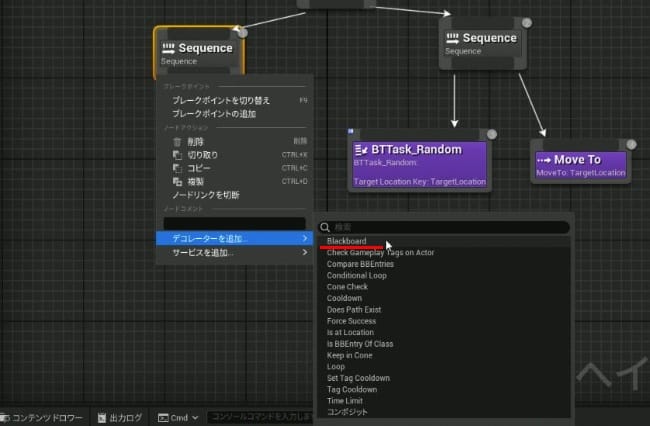Open the デコレーターを追加 submenu arrow
The height and width of the screenshot is (426, 650).
305,238
